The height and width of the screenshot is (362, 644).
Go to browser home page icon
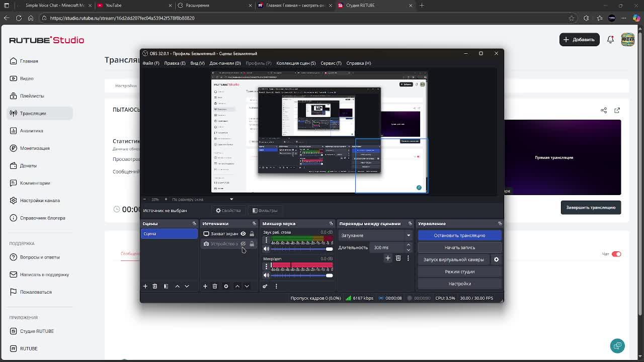point(31,18)
